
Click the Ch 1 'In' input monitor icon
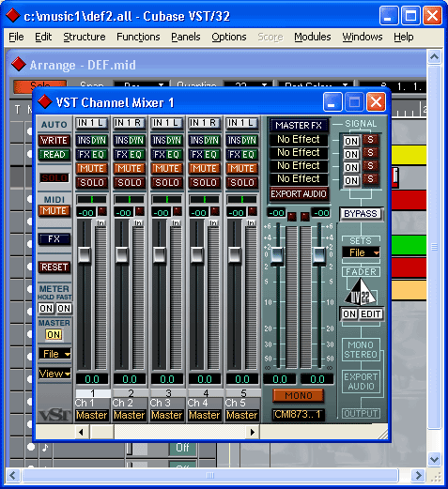pos(100,222)
